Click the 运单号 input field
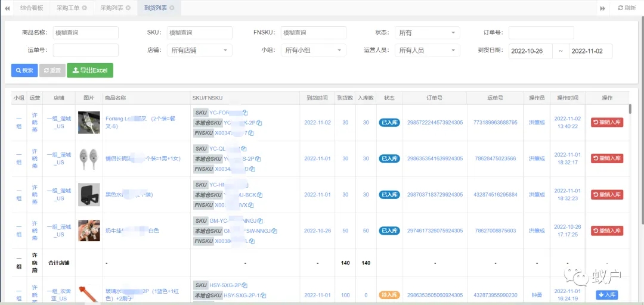Screen dimensions: 644x305 (x=85, y=51)
